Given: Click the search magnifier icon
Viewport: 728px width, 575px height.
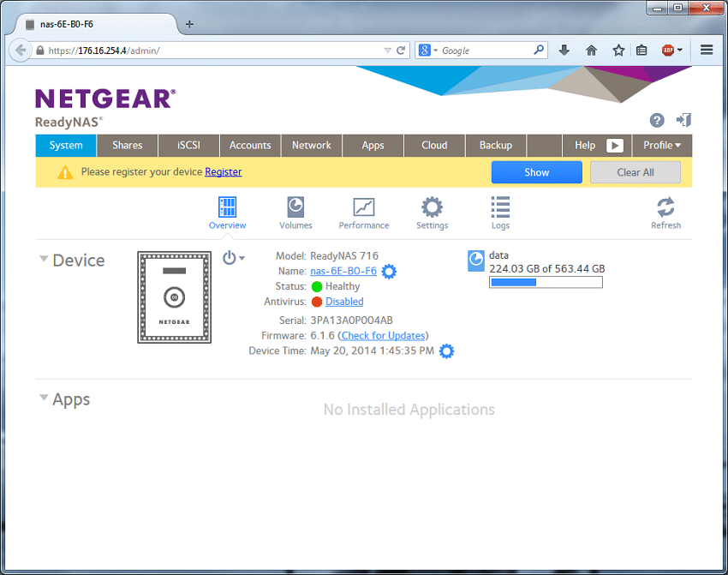Looking at the screenshot, I should 539,50.
